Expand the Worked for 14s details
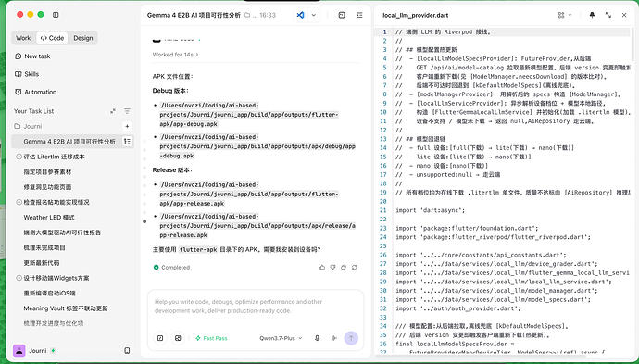This screenshot has width=639, height=364. [176, 55]
